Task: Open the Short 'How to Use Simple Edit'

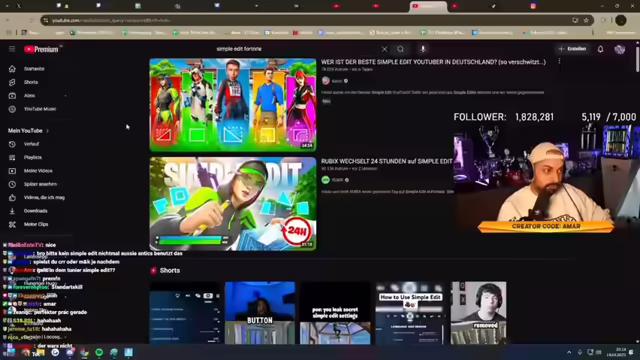Action: coord(410,313)
